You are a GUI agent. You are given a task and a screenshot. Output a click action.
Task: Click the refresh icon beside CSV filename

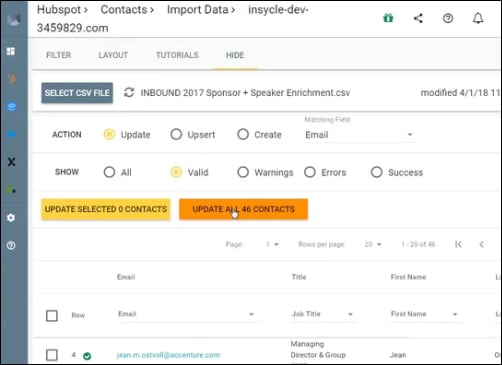129,93
